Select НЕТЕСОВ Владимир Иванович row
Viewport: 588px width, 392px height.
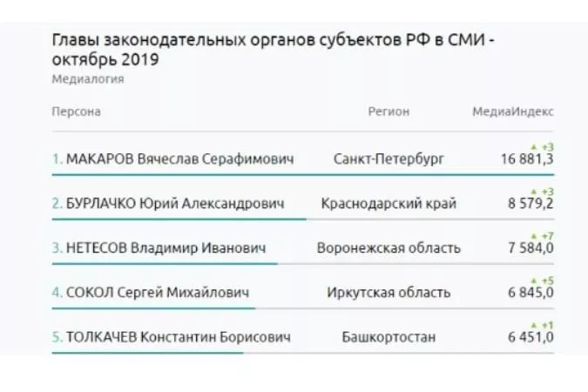point(166,248)
